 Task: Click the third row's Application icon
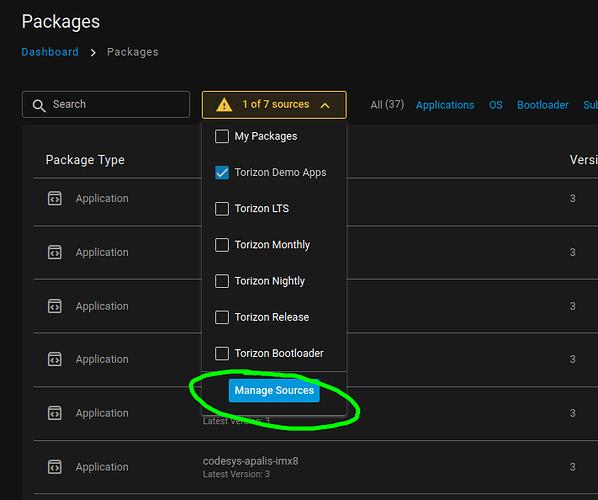coord(55,306)
